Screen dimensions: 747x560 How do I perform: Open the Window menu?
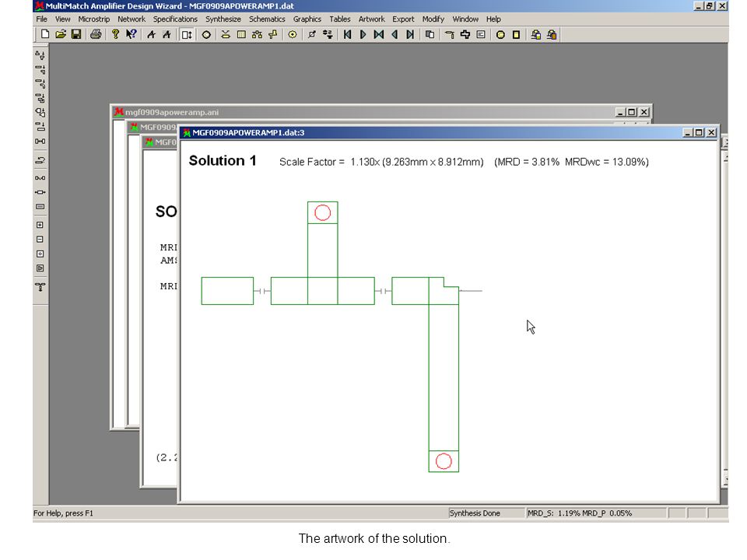(x=465, y=19)
